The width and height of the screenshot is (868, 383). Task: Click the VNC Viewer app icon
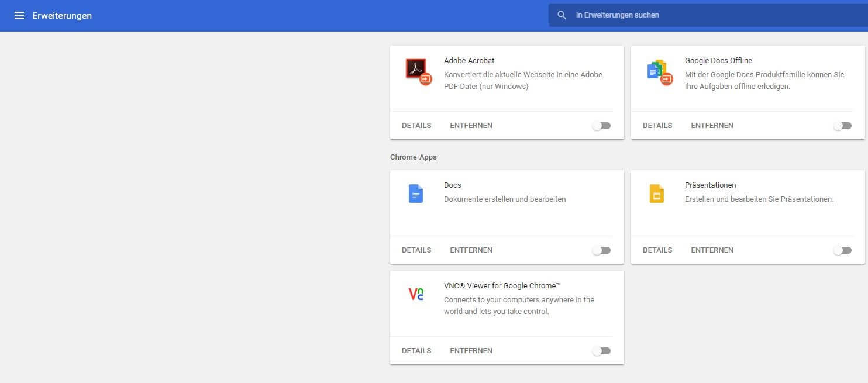[x=416, y=294]
